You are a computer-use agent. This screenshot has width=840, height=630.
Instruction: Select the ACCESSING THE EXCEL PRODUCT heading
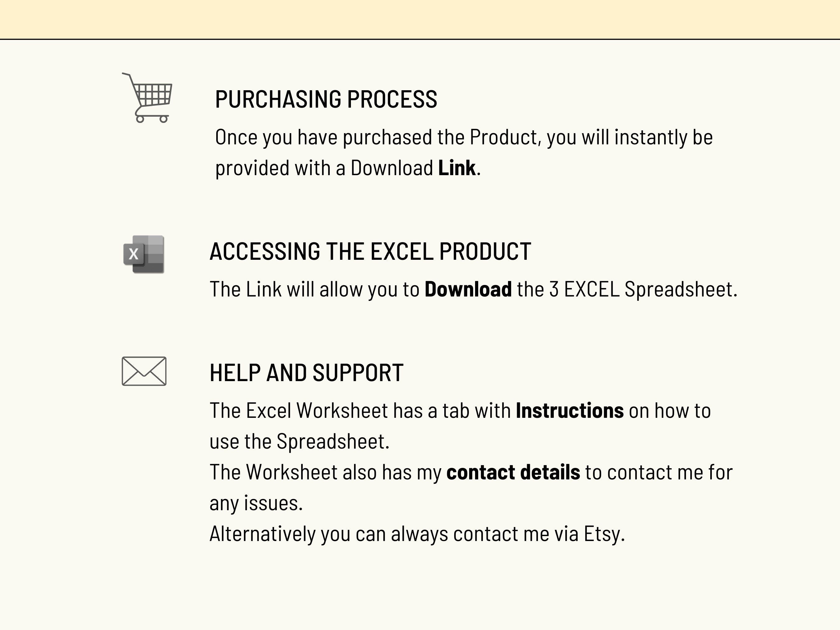370,251
